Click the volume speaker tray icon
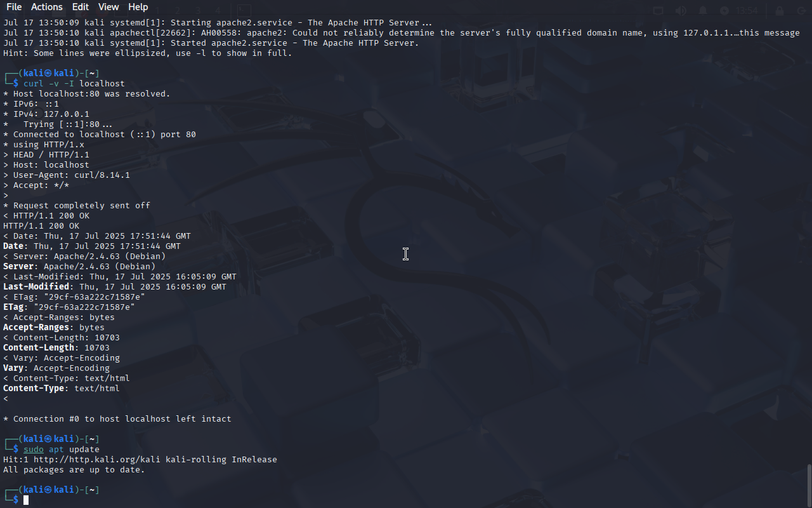Image resolution: width=812 pixels, height=508 pixels. (x=681, y=11)
